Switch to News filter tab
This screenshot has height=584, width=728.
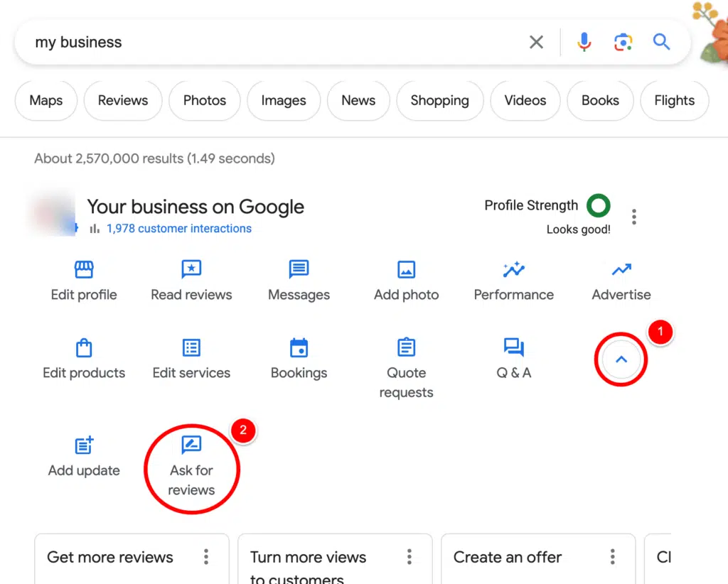[358, 101]
